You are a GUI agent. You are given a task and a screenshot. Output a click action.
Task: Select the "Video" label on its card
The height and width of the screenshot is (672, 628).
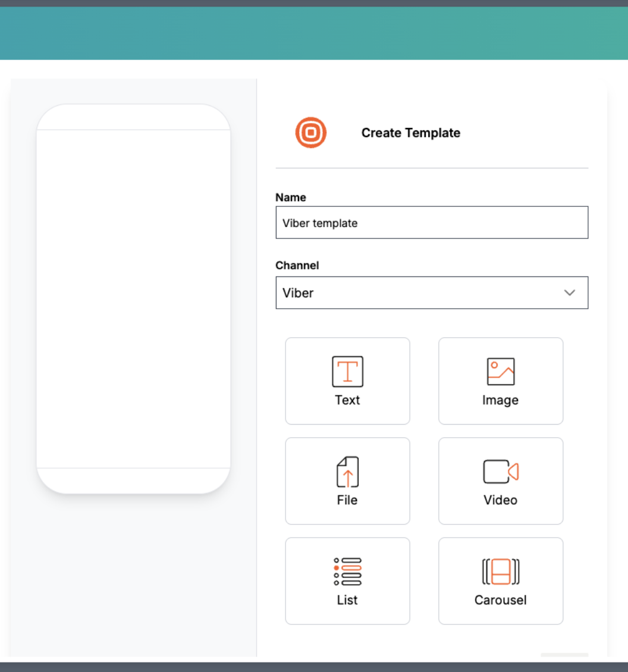500,500
